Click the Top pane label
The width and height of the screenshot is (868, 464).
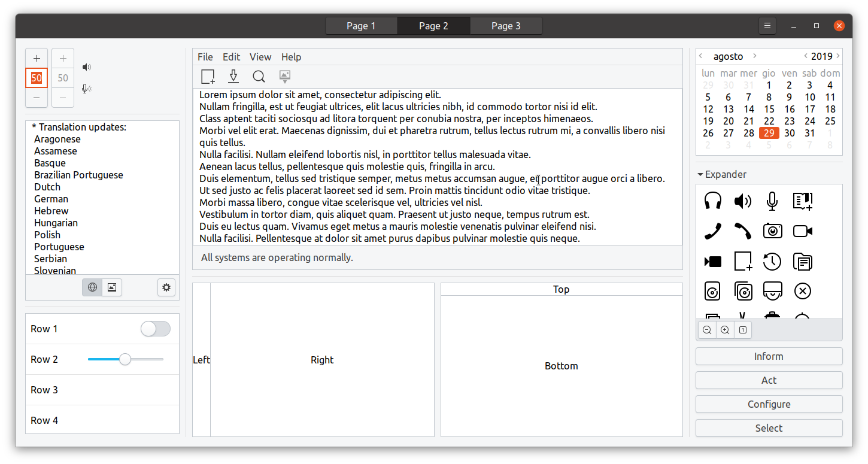(562, 289)
